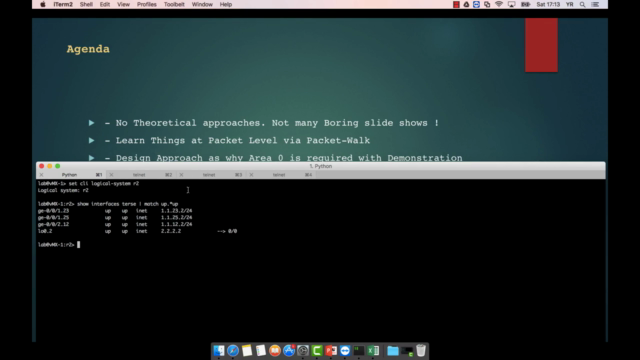This screenshot has width=640, height=360.
Task: Open the Reminders list icon in dock
Action: (x=261, y=351)
